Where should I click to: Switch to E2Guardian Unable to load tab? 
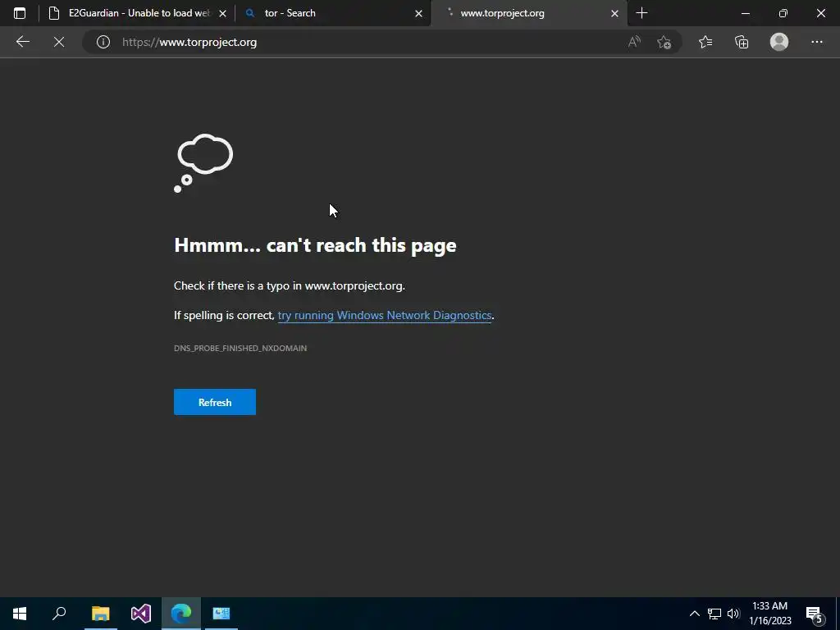coord(137,13)
